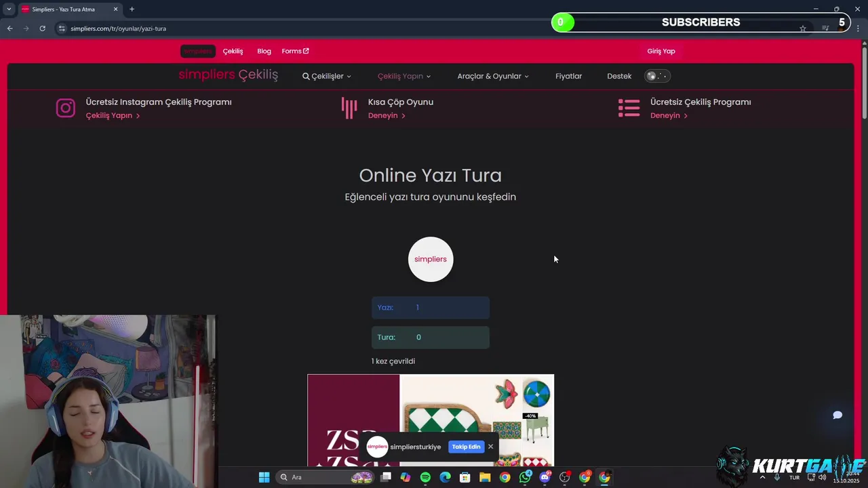Open the Blog link in top bar
This screenshot has width=868, height=488.
point(264,51)
